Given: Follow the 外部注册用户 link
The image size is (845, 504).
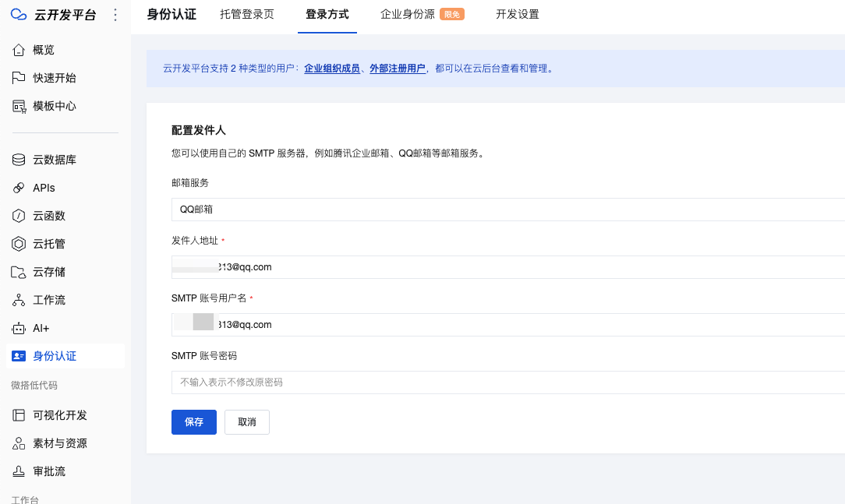Looking at the screenshot, I should [x=398, y=69].
